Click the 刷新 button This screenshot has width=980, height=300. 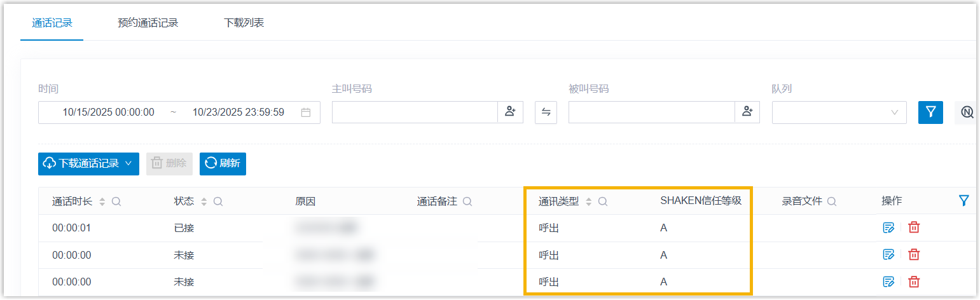pyautogui.click(x=223, y=163)
